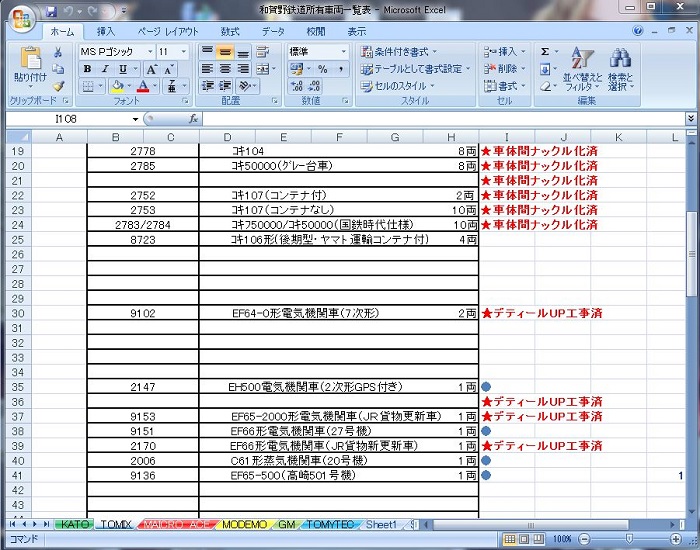The height and width of the screenshot is (550, 700).
Task: Open Find and Select binoculars
Action: 620,69
